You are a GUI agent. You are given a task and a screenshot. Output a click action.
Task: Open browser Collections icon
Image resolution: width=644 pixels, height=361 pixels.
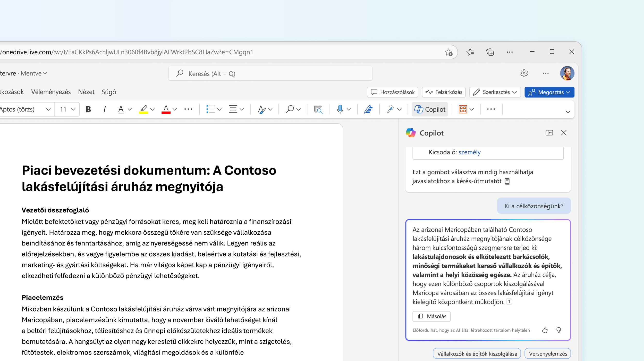click(x=490, y=52)
